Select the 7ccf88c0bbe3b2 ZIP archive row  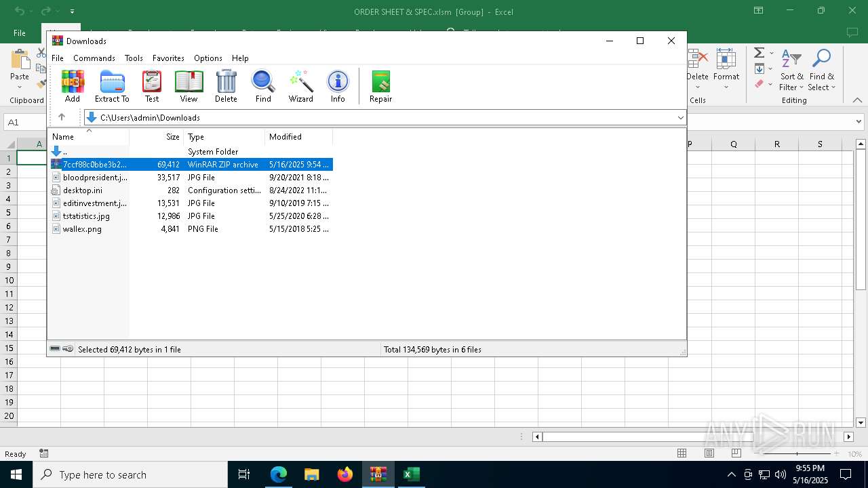point(191,165)
